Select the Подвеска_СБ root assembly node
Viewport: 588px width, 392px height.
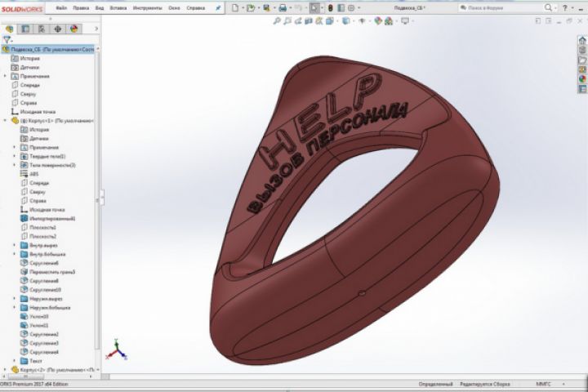48,49
